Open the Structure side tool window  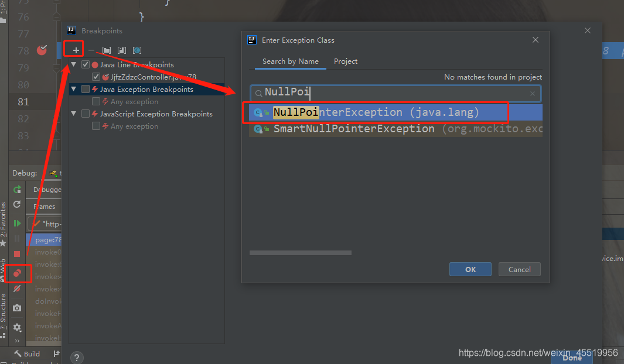(3, 316)
